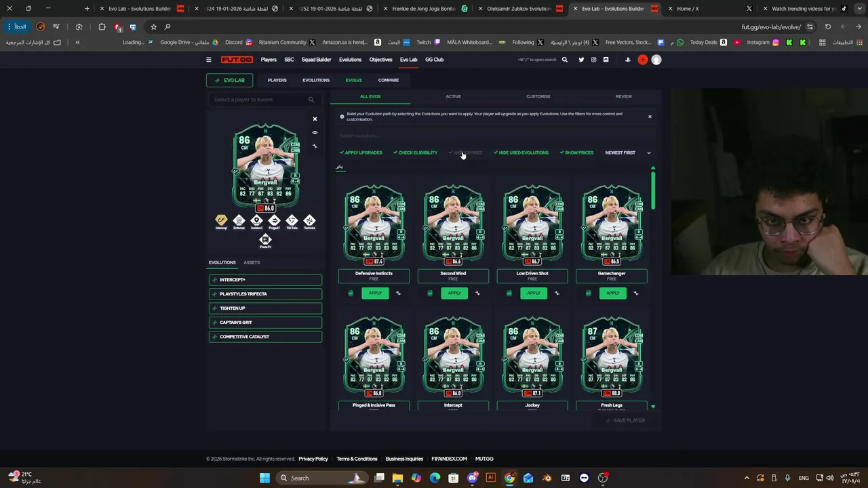Toggle the Hide Expired filter
The height and width of the screenshot is (488, 868).
click(465, 152)
